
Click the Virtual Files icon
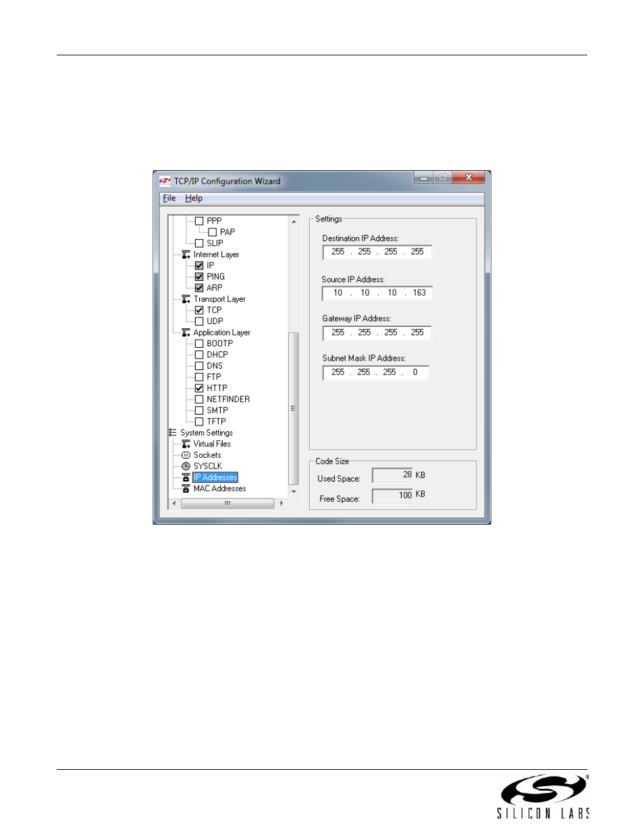tap(186, 444)
